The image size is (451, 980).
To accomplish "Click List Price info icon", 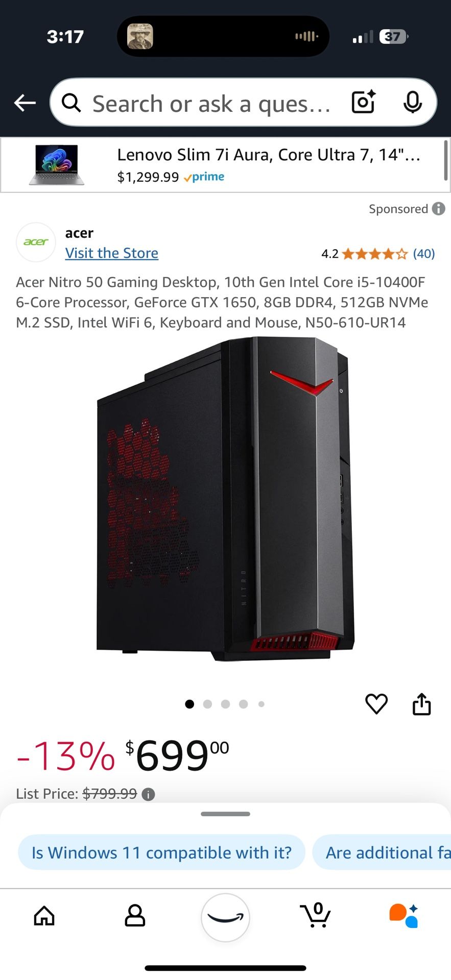I will (148, 794).
